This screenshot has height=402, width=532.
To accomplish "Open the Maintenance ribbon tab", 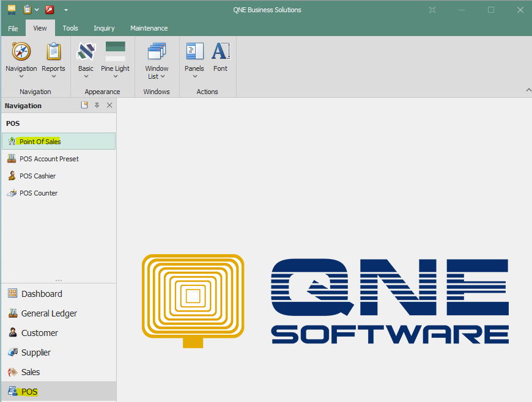I will tap(149, 28).
